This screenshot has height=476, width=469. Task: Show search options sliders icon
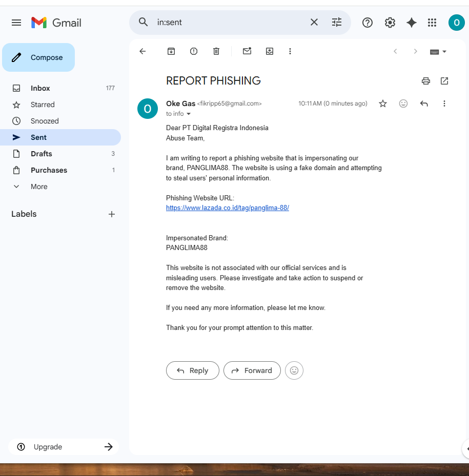pos(337,22)
